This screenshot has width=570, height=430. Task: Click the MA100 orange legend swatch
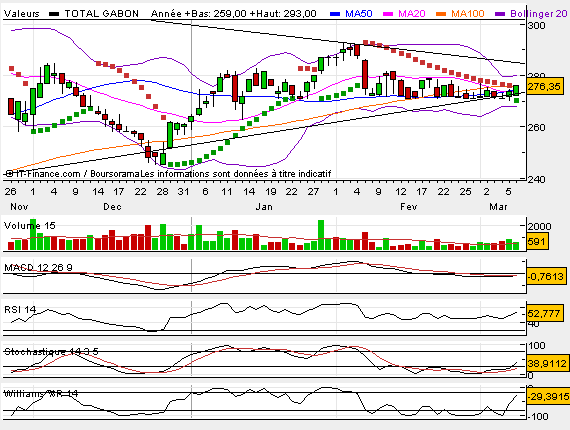(x=441, y=14)
